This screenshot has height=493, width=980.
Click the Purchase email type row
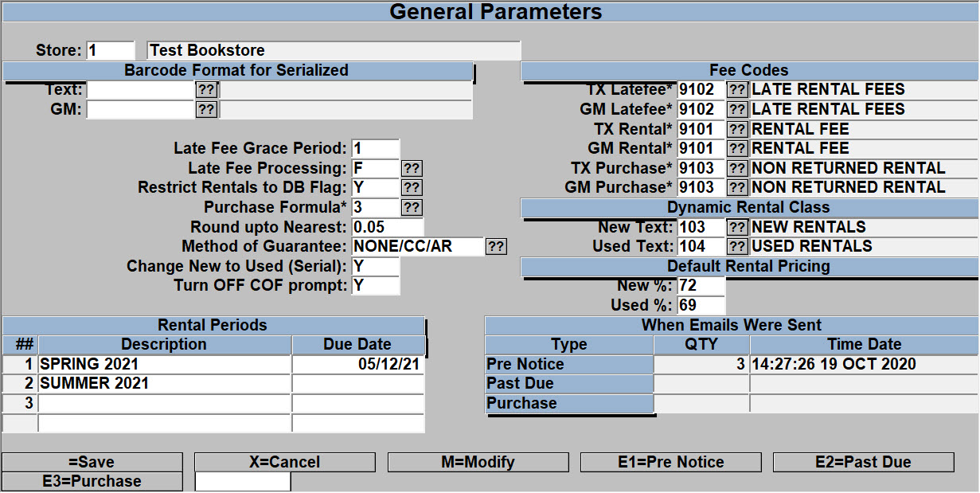(569, 403)
